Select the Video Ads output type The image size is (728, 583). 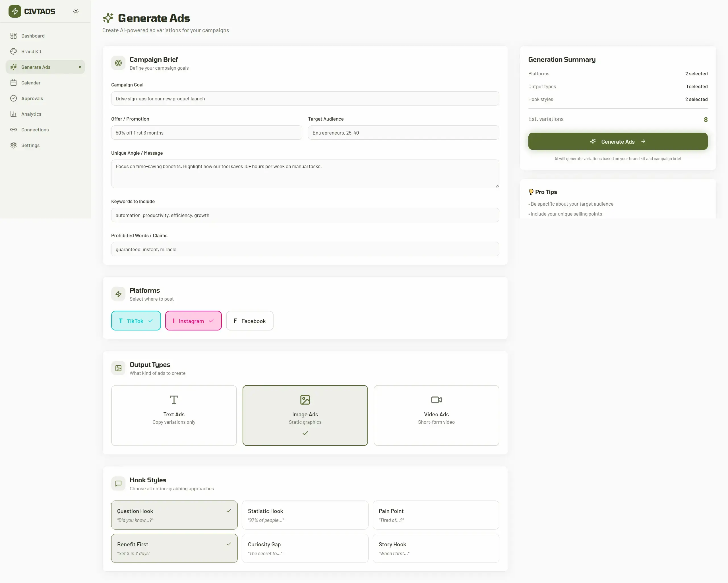pyautogui.click(x=436, y=415)
